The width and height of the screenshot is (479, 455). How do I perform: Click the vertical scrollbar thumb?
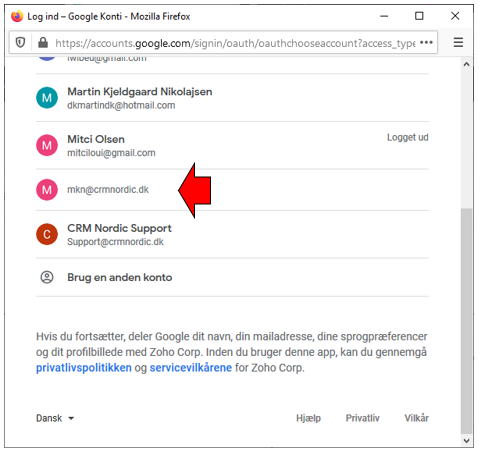(467, 321)
